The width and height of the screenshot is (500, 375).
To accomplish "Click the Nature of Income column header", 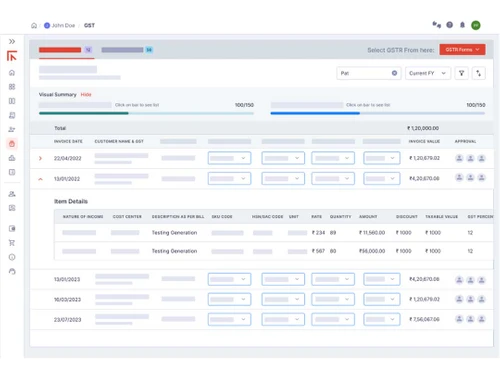I will point(83,217).
